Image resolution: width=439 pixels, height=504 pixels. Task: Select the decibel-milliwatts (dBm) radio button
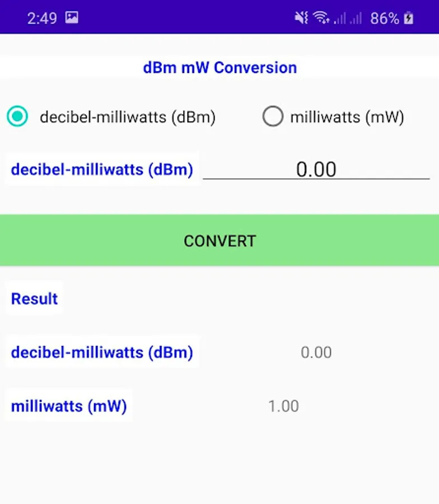[x=18, y=116]
